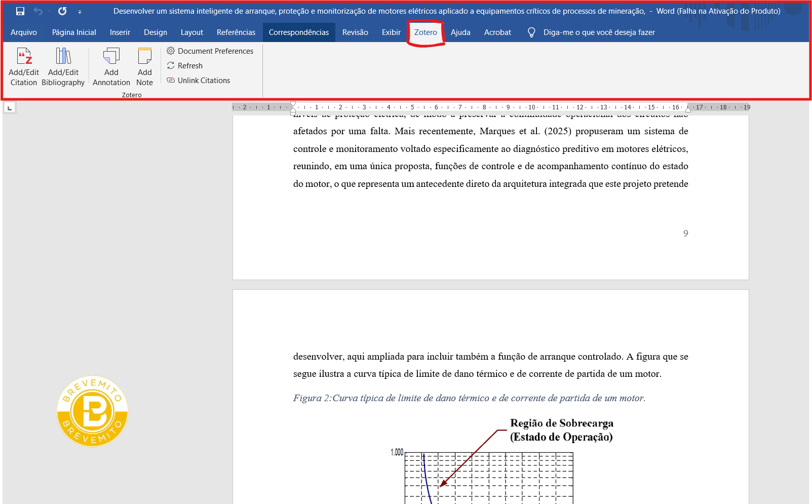
Task: Click the Zotero Refresh button
Action: click(184, 66)
